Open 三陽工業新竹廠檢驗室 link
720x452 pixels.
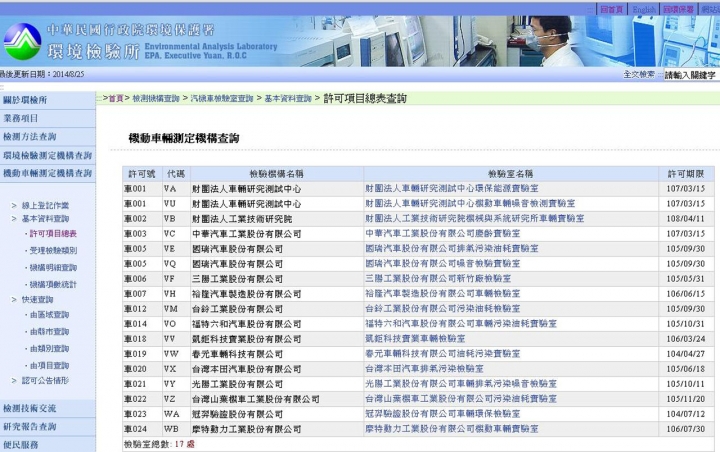point(438,278)
